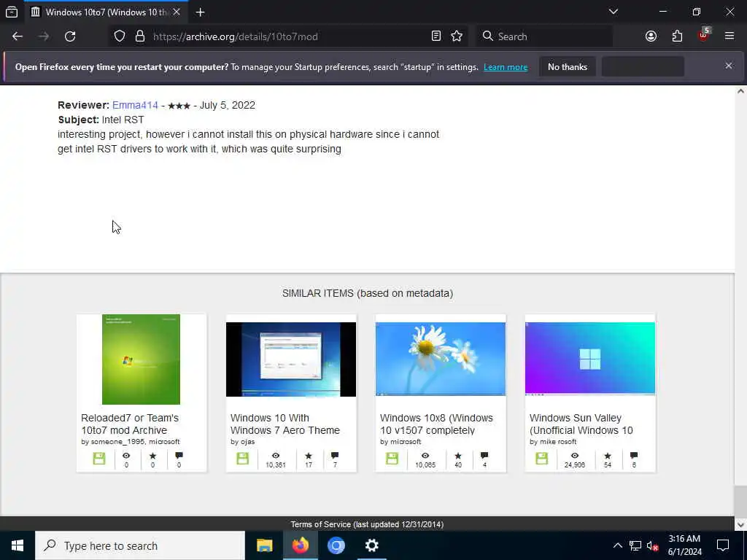
Task: Open the extensions puzzle icon
Action: click(677, 36)
